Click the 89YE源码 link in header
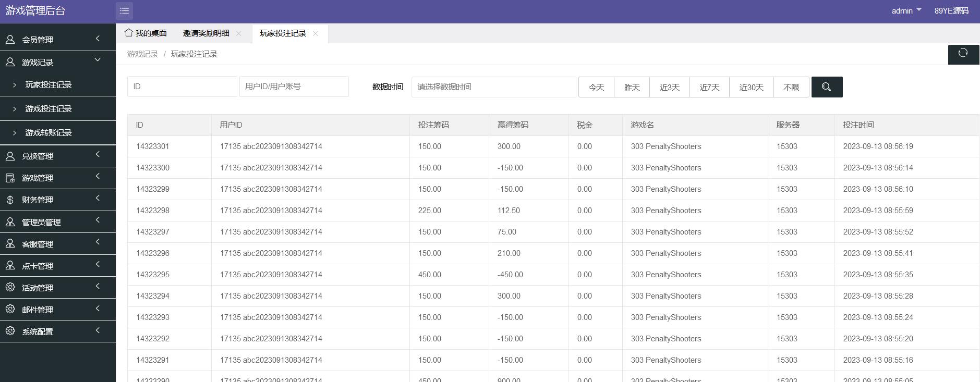Viewport: 980px width, 382px height. (951, 11)
